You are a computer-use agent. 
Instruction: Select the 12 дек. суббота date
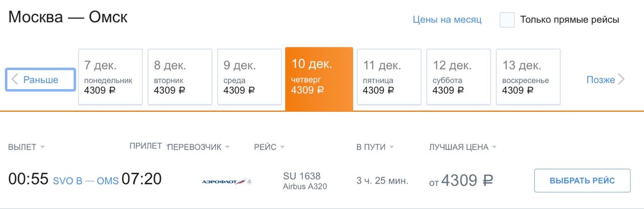[458, 77]
